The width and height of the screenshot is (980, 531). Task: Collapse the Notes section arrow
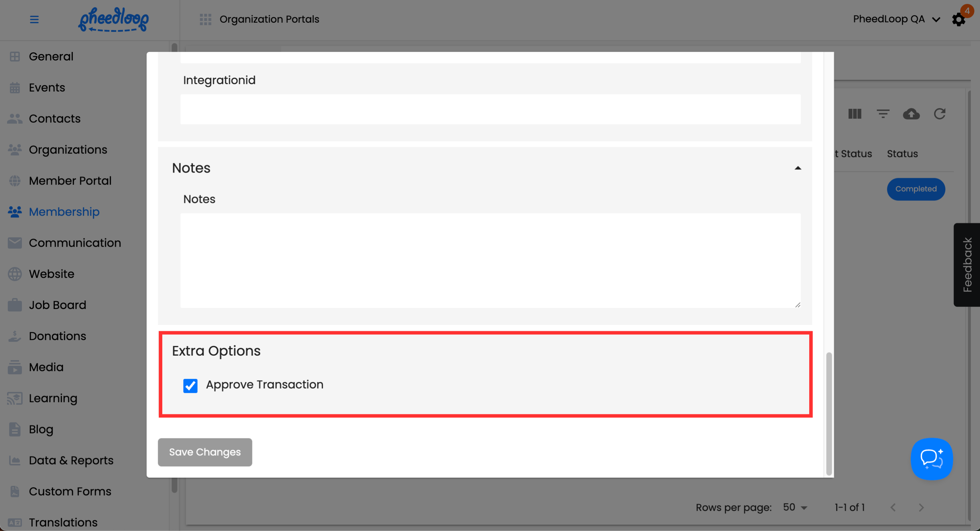[x=798, y=168]
